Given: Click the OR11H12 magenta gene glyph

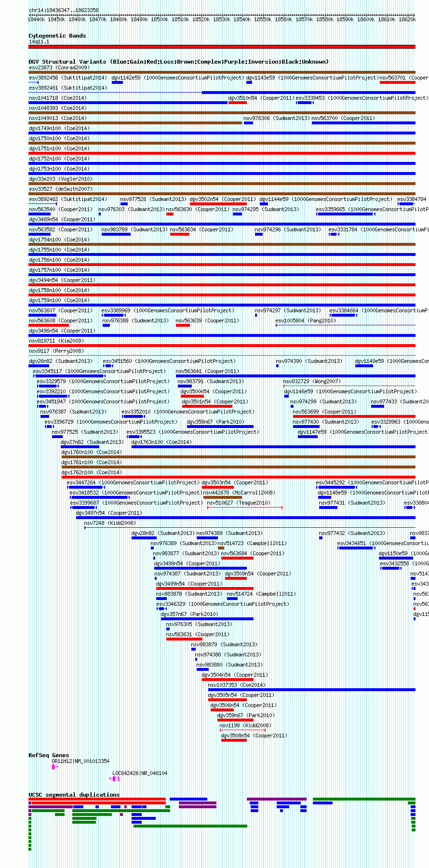Looking at the screenshot, I should pyautogui.click(x=55, y=767).
